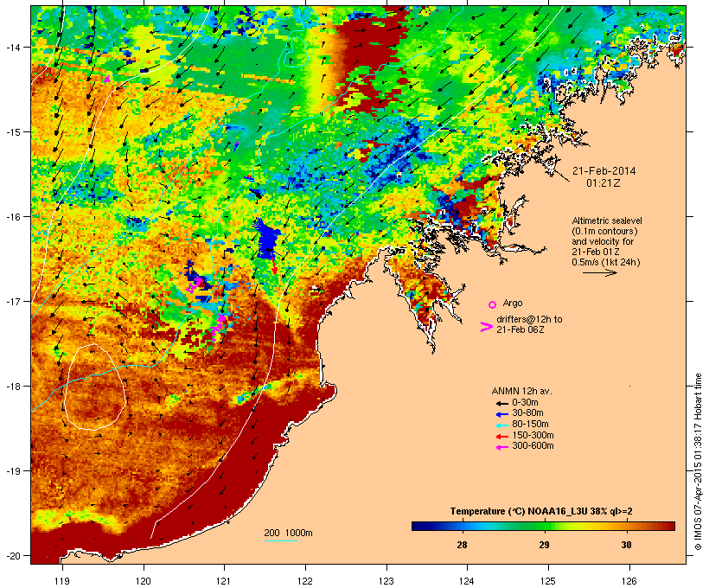Click the "0-30m" depth label
The width and height of the screenshot is (709, 588).
525,403
